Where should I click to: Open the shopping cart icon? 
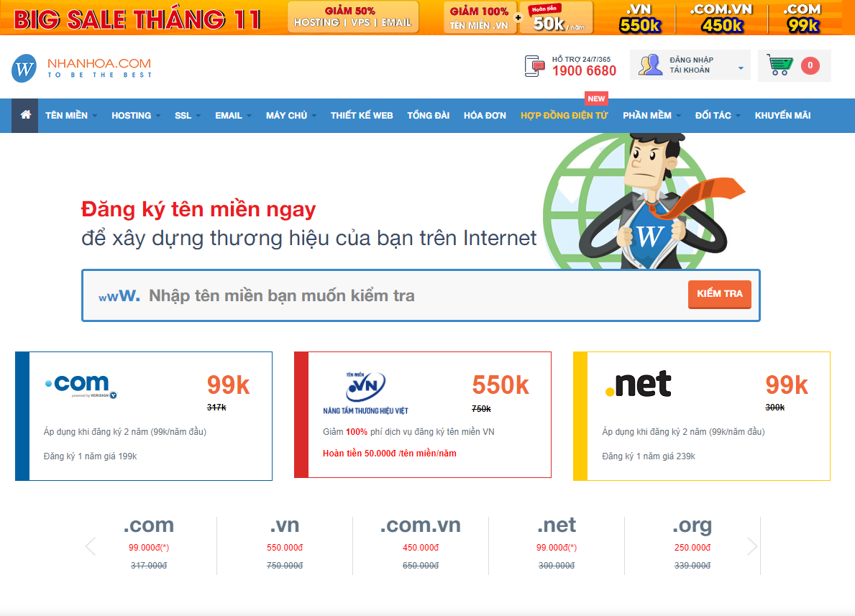pos(779,65)
